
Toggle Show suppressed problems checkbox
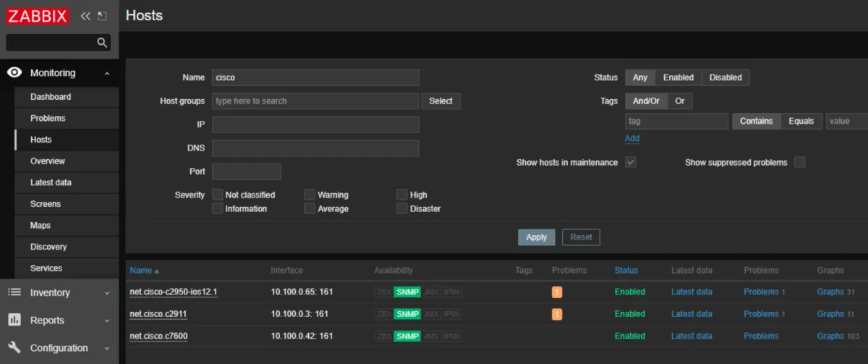click(799, 162)
